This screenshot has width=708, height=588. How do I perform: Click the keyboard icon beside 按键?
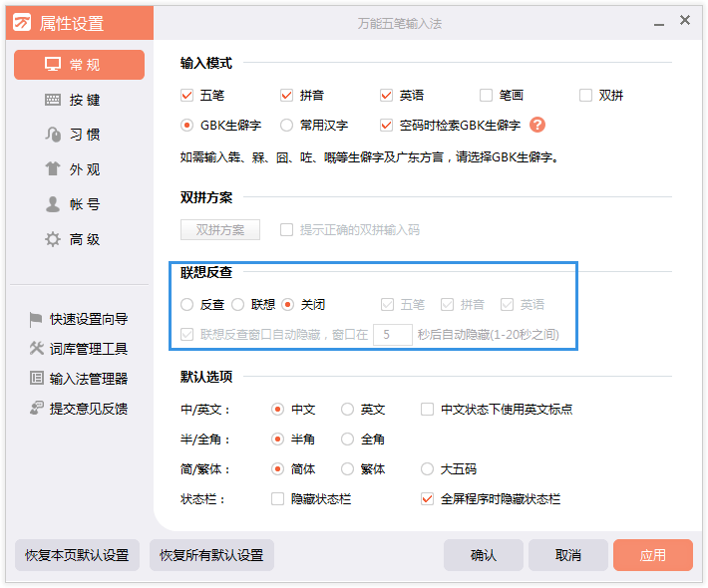(53, 100)
